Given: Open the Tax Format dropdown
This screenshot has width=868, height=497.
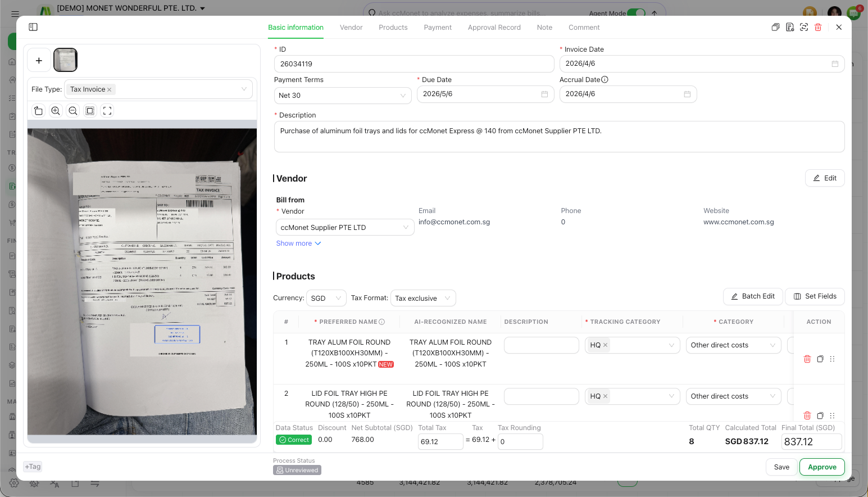Looking at the screenshot, I should click(423, 298).
